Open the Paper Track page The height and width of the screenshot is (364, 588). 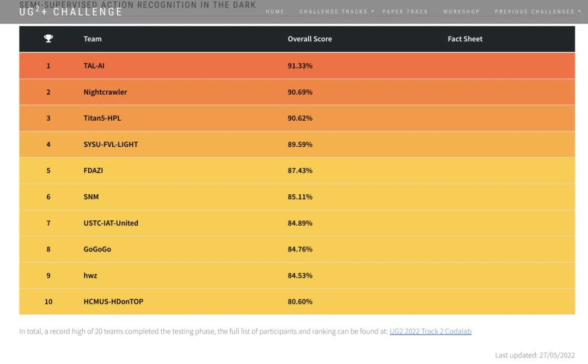[405, 11]
